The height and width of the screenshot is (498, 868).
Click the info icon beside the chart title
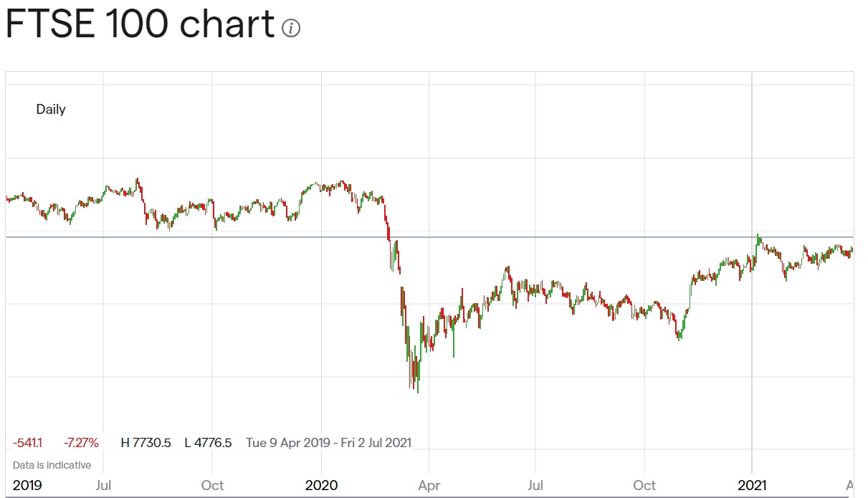[291, 28]
